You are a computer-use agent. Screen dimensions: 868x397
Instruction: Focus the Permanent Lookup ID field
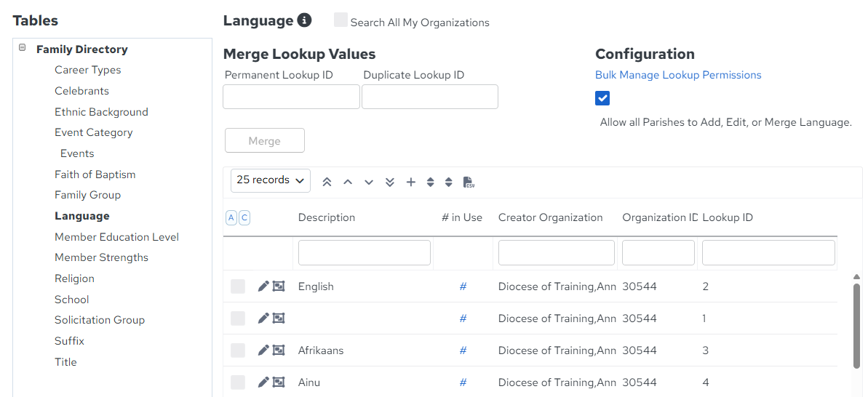tap(291, 97)
